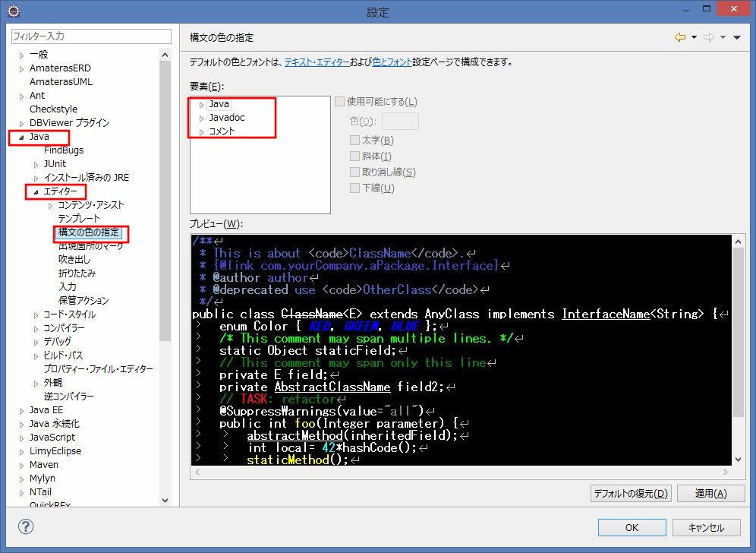Open the 色とフォント link
This screenshot has width=756, height=553.
[x=392, y=62]
